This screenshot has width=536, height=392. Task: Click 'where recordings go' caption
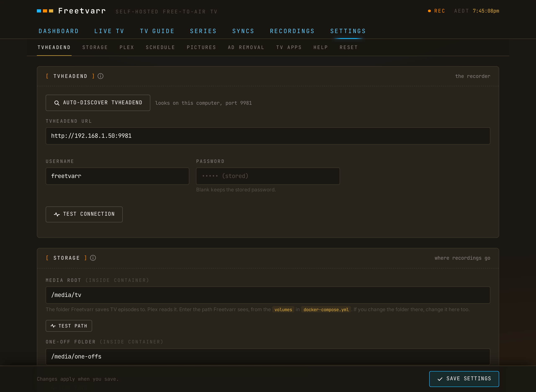click(x=462, y=258)
